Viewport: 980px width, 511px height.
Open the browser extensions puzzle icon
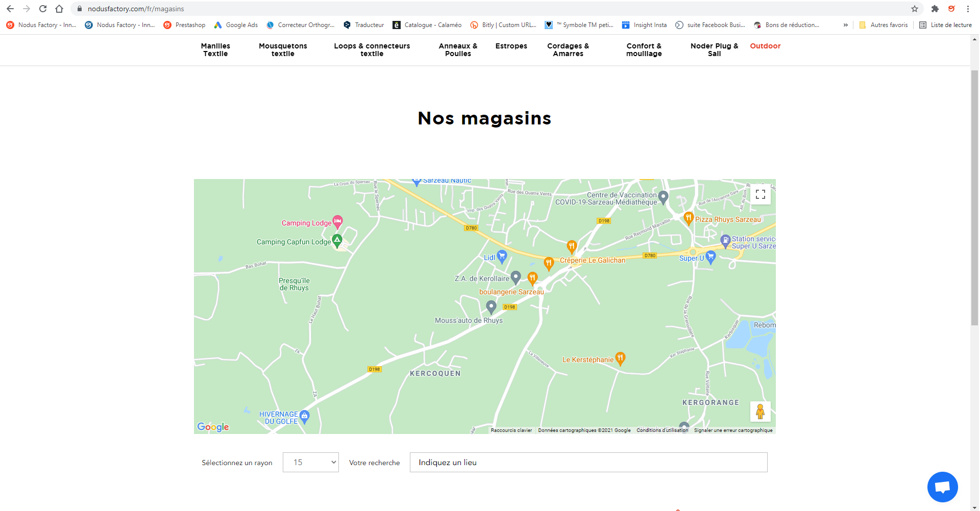tap(935, 9)
